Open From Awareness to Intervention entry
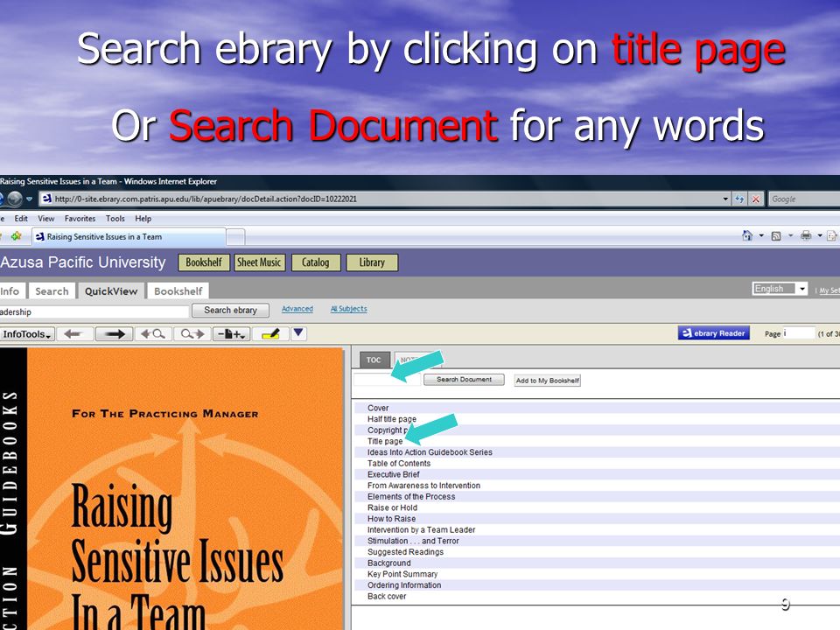The image size is (840, 630). pos(423,486)
